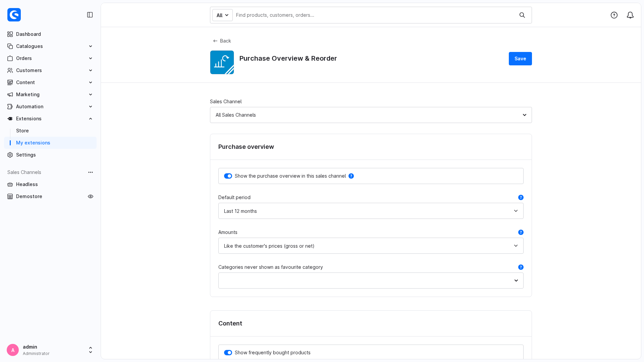The width and height of the screenshot is (644, 362).
Task: Expand the Customers menu
Action: click(x=50, y=70)
